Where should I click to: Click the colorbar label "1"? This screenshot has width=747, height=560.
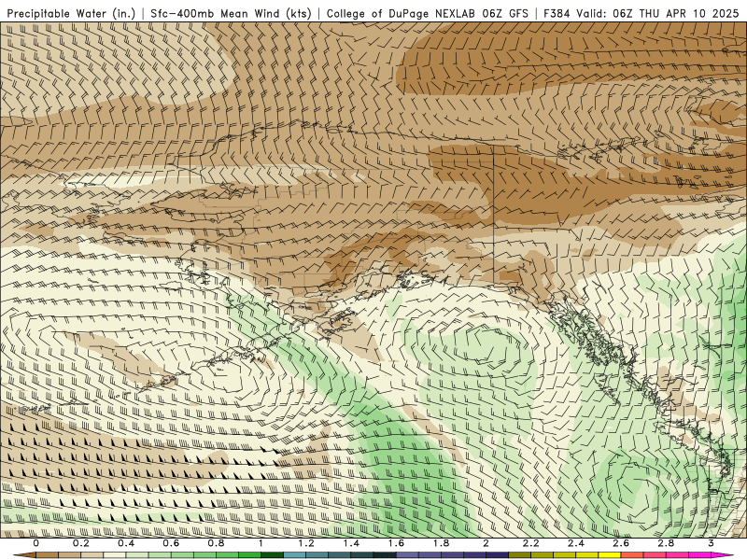tap(261, 543)
